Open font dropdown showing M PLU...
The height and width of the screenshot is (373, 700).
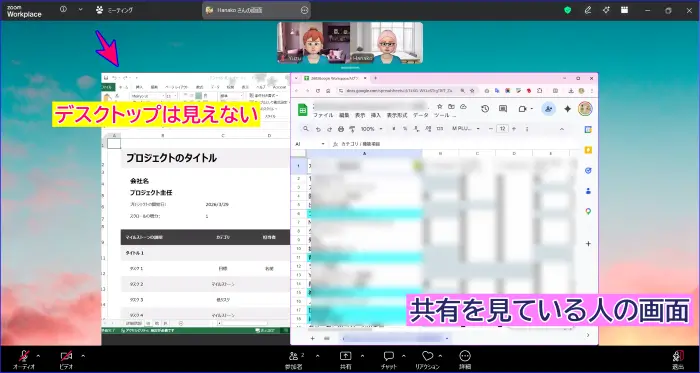click(466, 129)
